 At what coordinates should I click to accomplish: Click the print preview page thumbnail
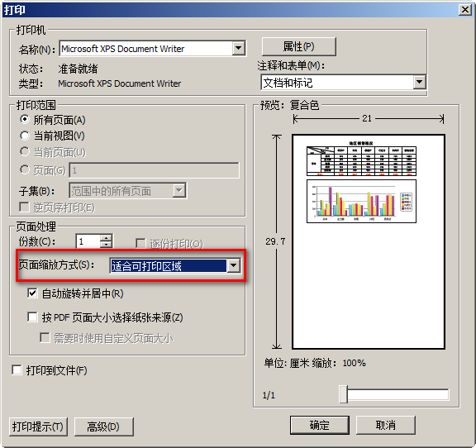(x=369, y=241)
